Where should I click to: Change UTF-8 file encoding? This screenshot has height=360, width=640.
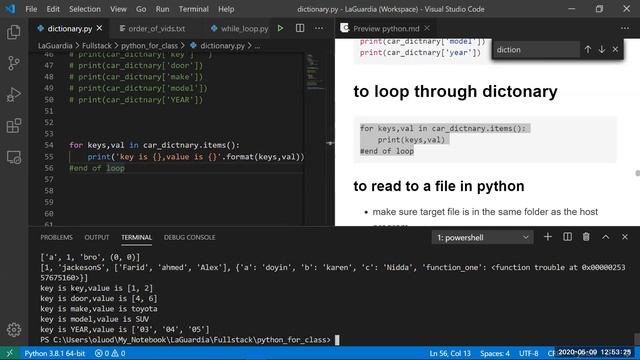click(x=529, y=353)
